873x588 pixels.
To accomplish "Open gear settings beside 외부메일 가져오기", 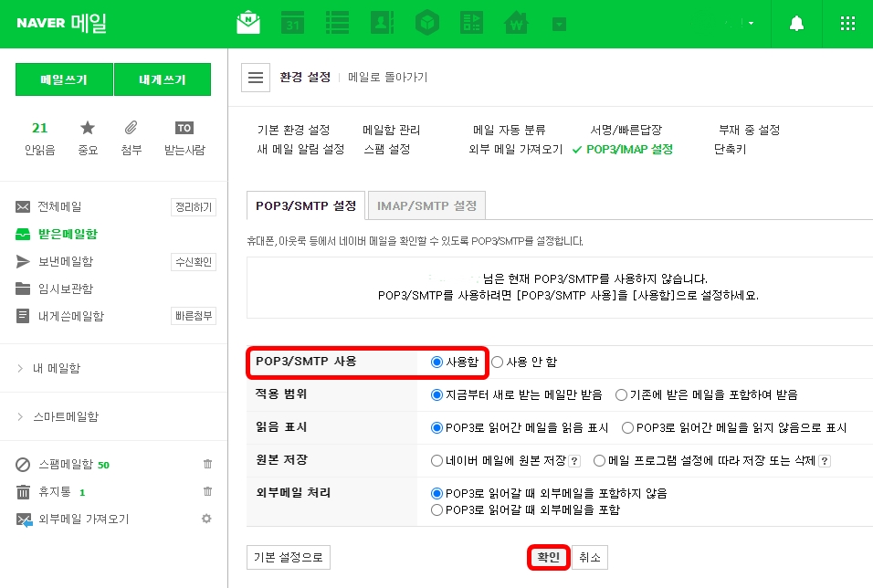I will 206,519.
